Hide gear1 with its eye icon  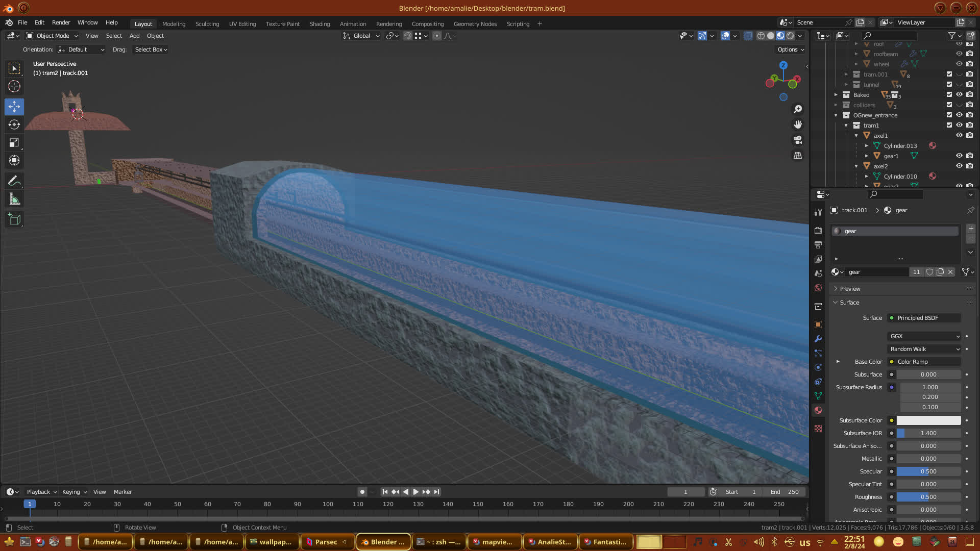point(959,156)
